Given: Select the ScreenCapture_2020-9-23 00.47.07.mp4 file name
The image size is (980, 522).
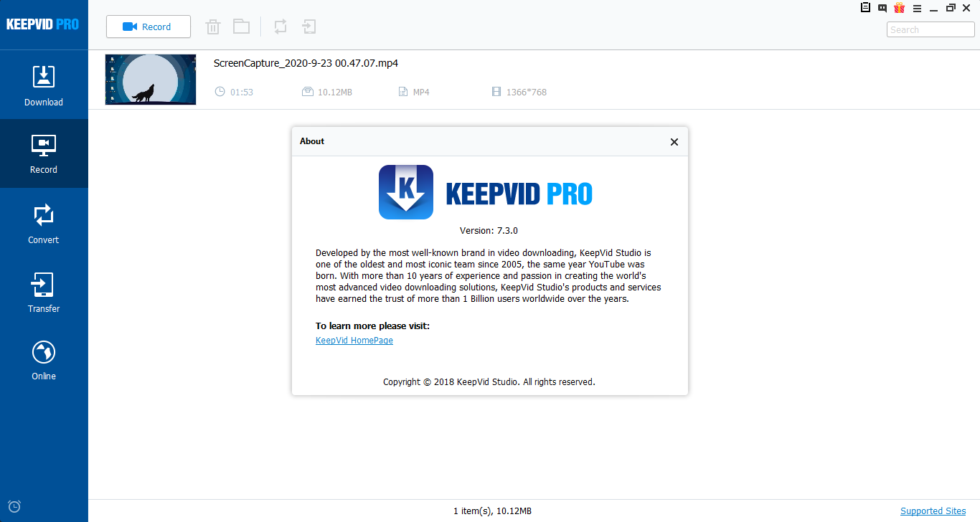Looking at the screenshot, I should [x=306, y=63].
